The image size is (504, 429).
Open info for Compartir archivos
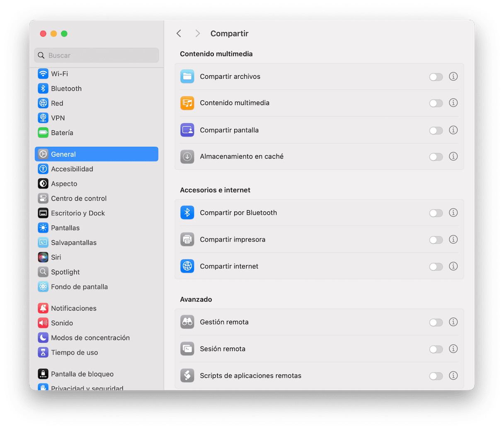(x=453, y=76)
